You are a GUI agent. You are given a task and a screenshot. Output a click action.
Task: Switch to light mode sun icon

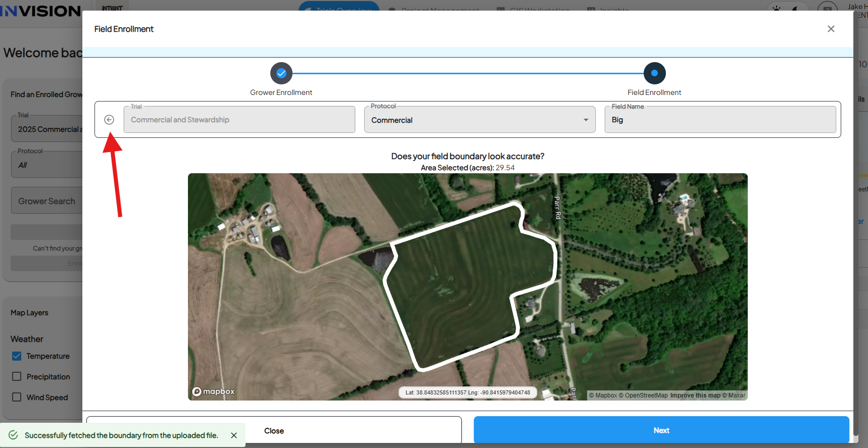[777, 9]
